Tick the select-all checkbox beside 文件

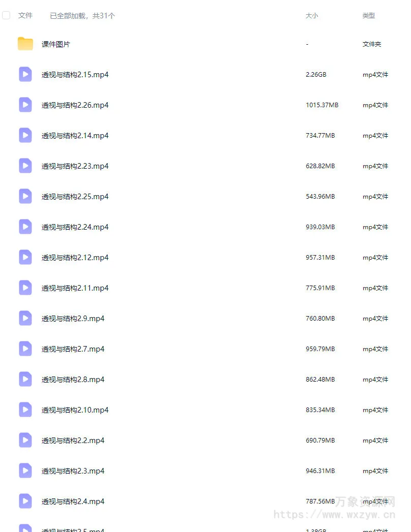pyautogui.click(x=6, y=15)
